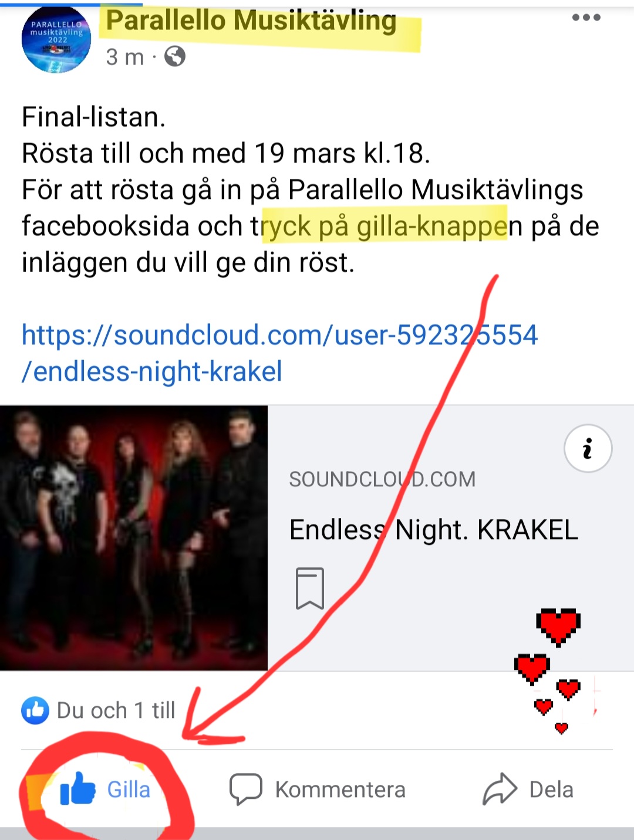Open the Endless Night. KRAKEL title
Image resolution: width=634 pixels, height=840 pixels.
[x=434, y=530]
